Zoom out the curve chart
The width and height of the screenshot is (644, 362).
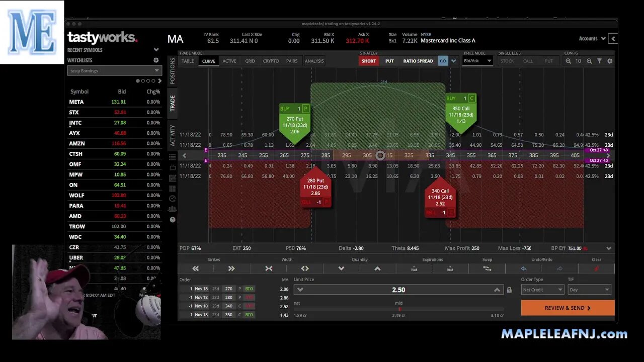pyautogui.click(x=568, y=61)
